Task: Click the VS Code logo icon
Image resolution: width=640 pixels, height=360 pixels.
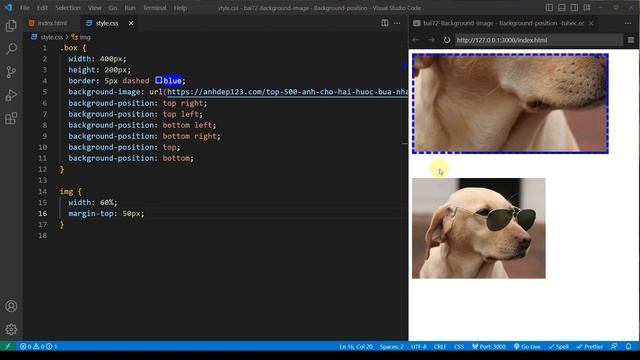Action: 8,8
